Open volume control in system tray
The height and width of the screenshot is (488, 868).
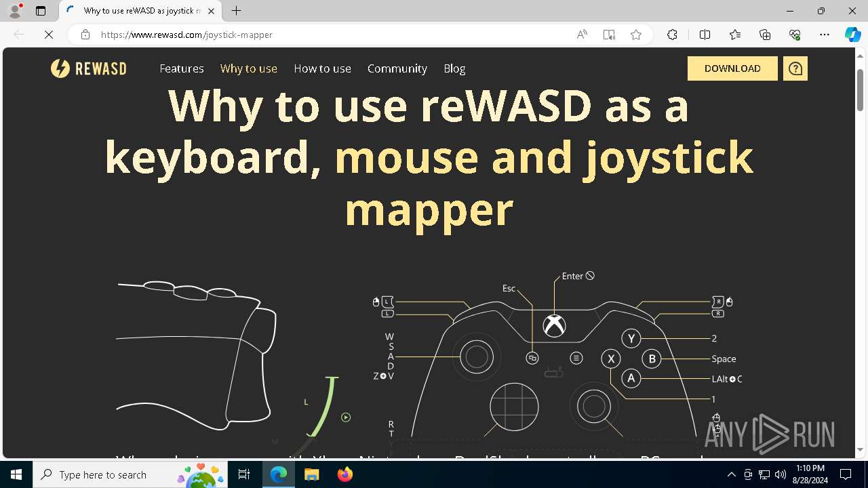click(780, 474)
